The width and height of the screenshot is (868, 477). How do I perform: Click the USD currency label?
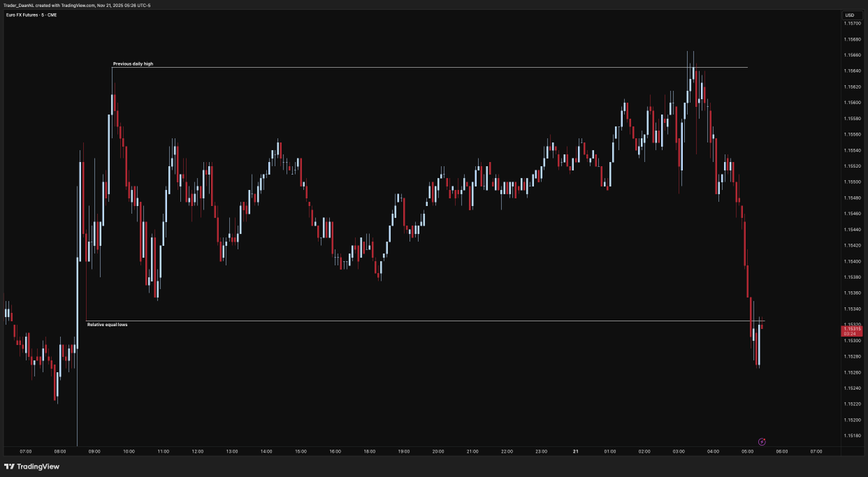(x=848, y=15)
